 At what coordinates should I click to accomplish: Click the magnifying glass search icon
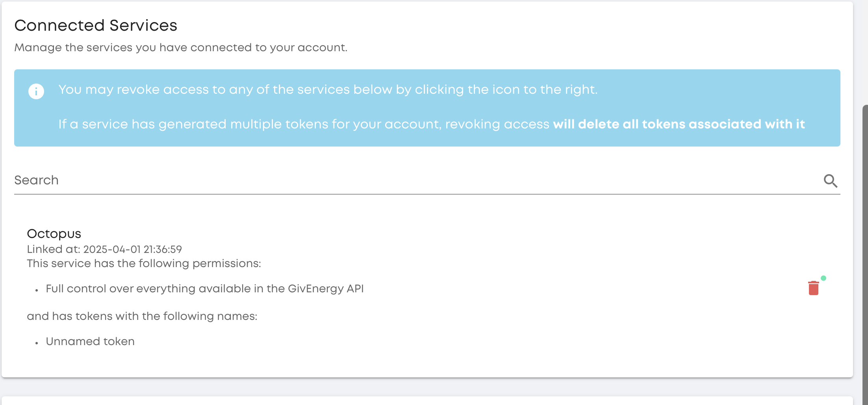[830, 181]
